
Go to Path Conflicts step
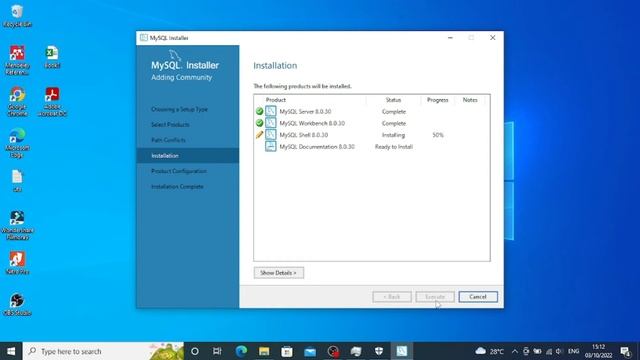[168, 140]
